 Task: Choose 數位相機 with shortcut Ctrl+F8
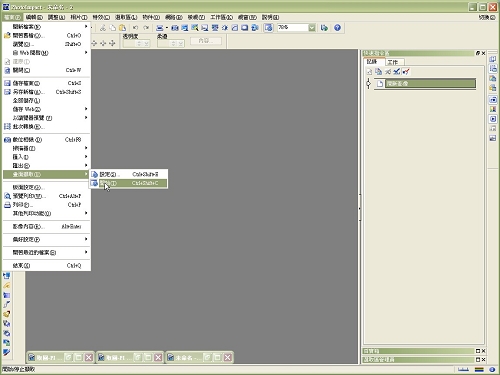click(x=47, y=139)
